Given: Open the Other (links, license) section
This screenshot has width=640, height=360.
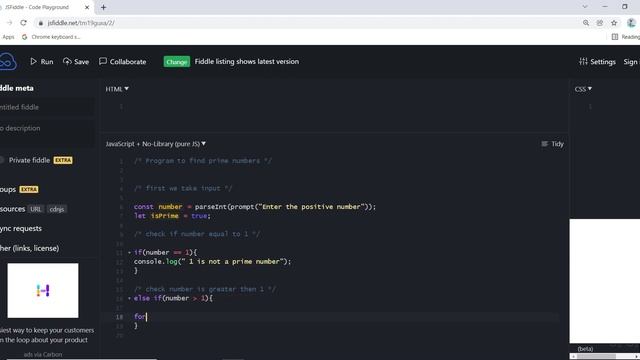Looking at the screenshot, I should (x=29, y=248).
